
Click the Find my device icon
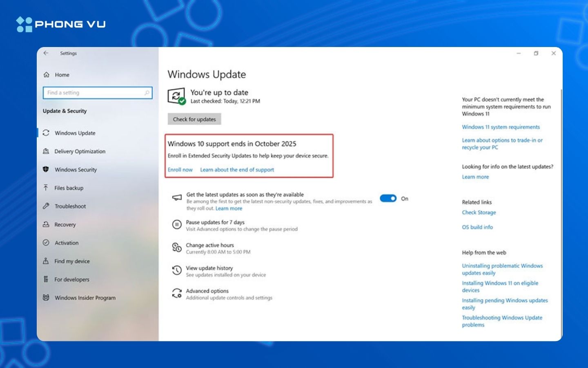(46, 261)
